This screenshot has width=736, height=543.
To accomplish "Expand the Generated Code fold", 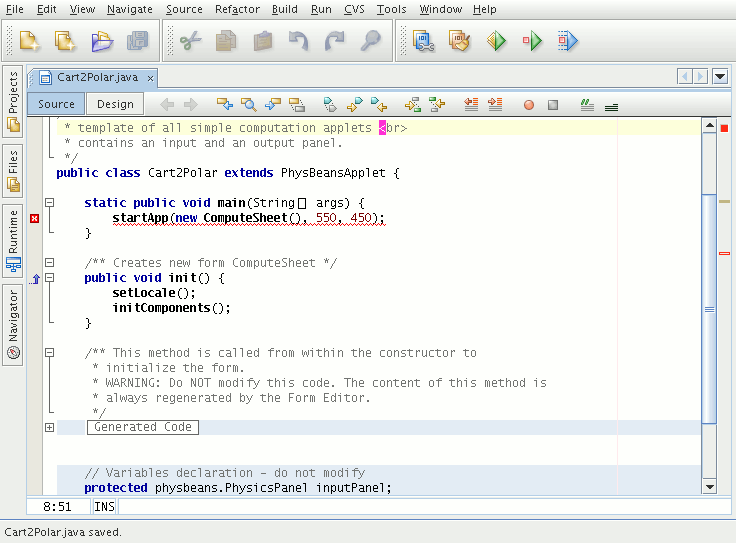I will [49, 428].
